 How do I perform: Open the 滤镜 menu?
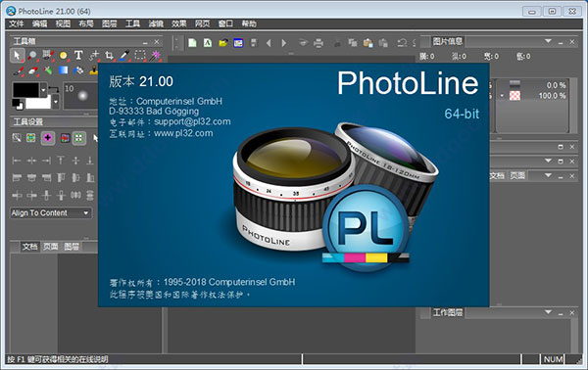156,23
